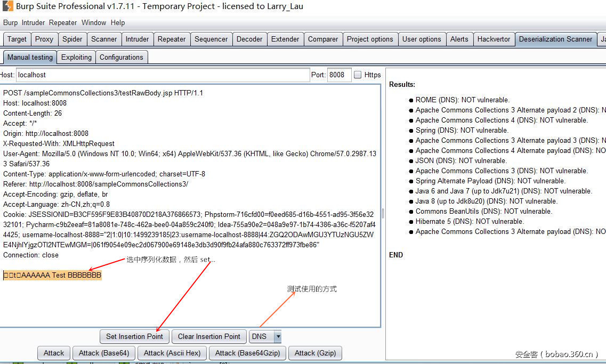Focus the Port number field
Viewport: 606px width, 364px height.
338,75
